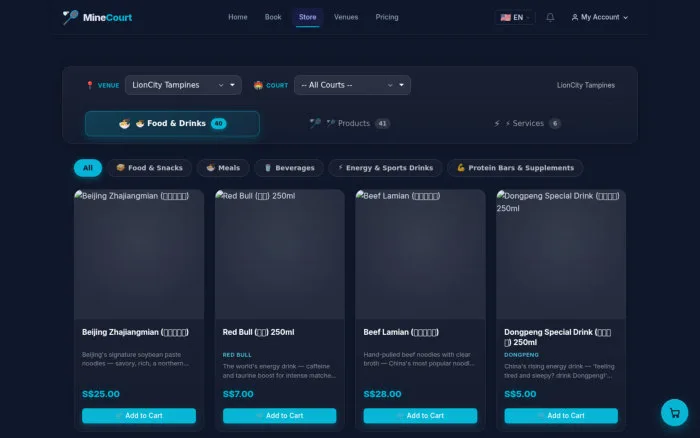This screenshot has width=700, height=438.
Task: Click the S$7.00 price
Action: pyautogui.click(x=238, y=394)
